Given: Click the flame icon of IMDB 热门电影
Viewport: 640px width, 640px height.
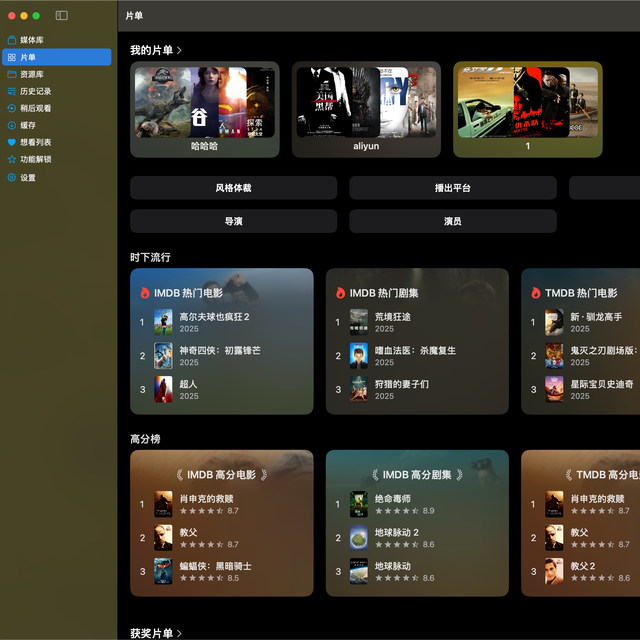Looking at the screenshot, I should pos(145,293).
